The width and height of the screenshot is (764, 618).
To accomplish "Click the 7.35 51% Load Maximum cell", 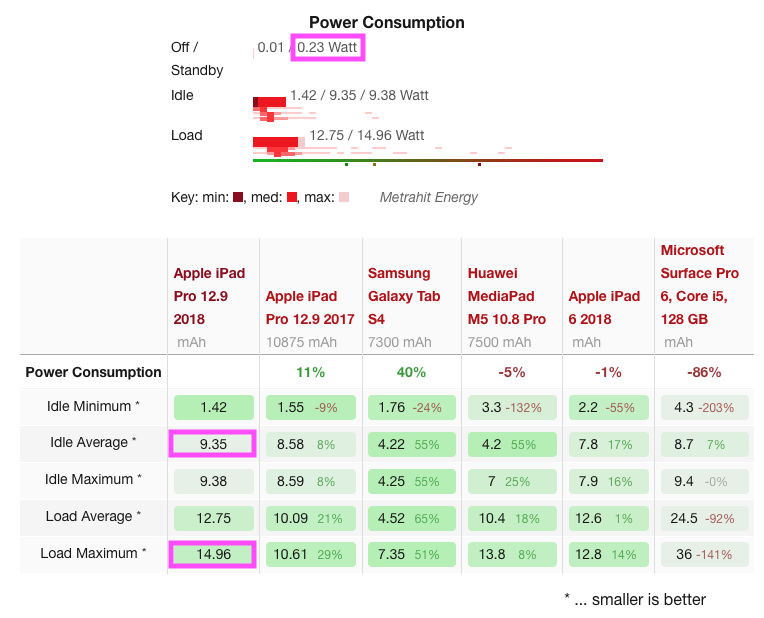I will pos(412,554).
